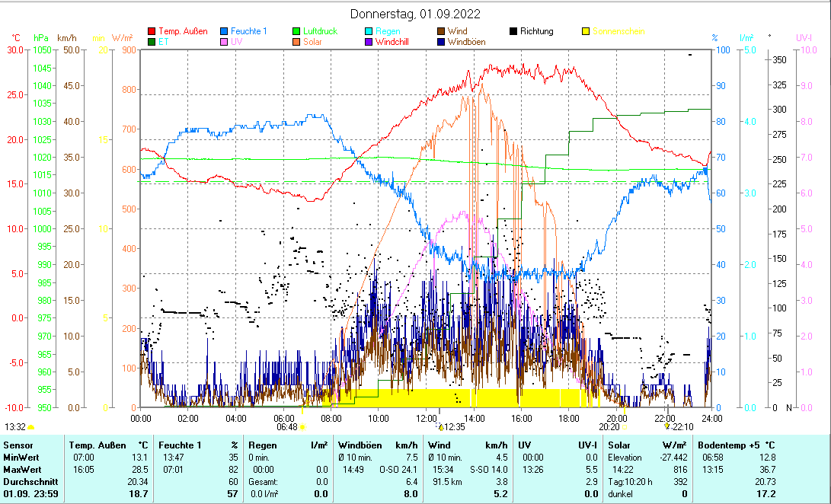Screen dimensions: 831x504
Task: Click the moonrise marker at 12:35
Action: click(440, 427)
